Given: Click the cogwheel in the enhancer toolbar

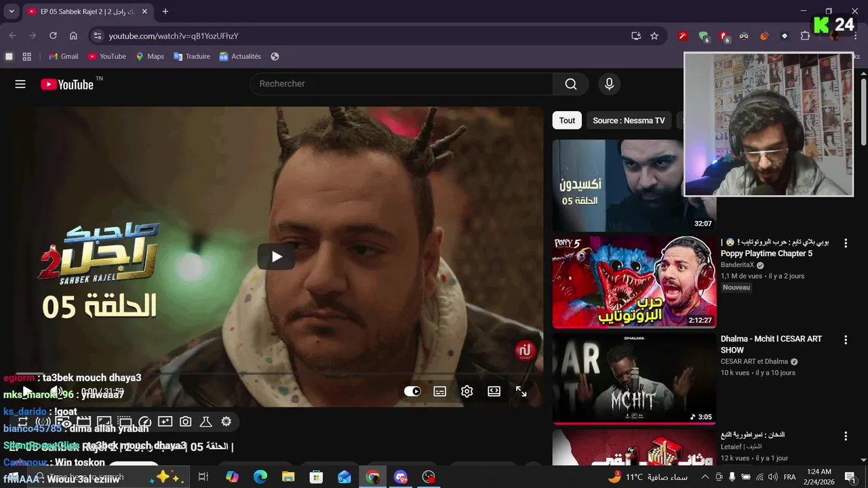Looking at the screenshot, I should [226, 422].
